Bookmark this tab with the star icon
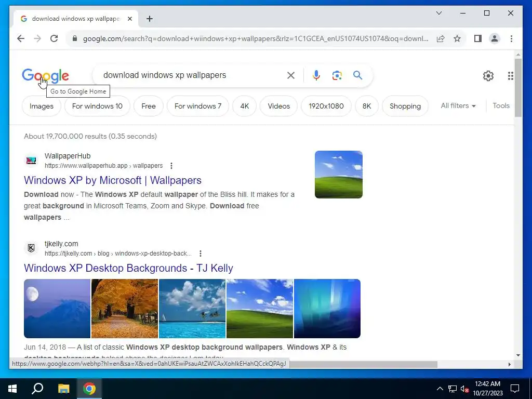This screenshot has width=532, height=399. point(457,38)
